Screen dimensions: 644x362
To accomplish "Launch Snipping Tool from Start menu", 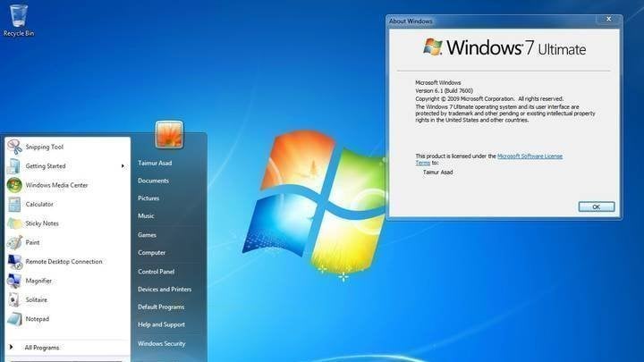I will (44, 147).
